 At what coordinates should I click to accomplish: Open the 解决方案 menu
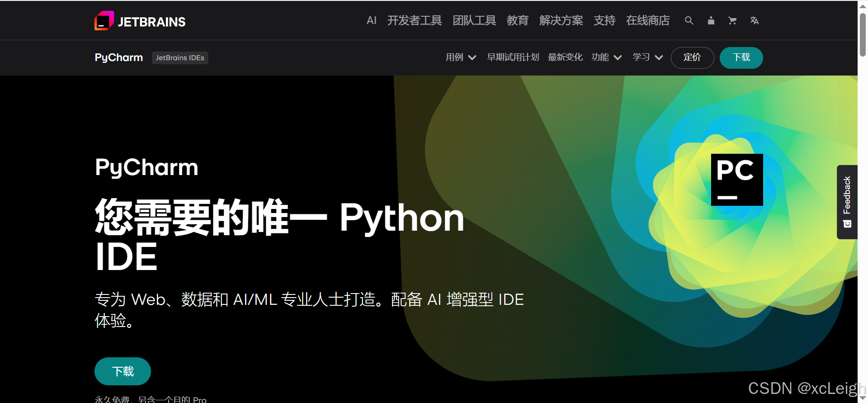561,20
